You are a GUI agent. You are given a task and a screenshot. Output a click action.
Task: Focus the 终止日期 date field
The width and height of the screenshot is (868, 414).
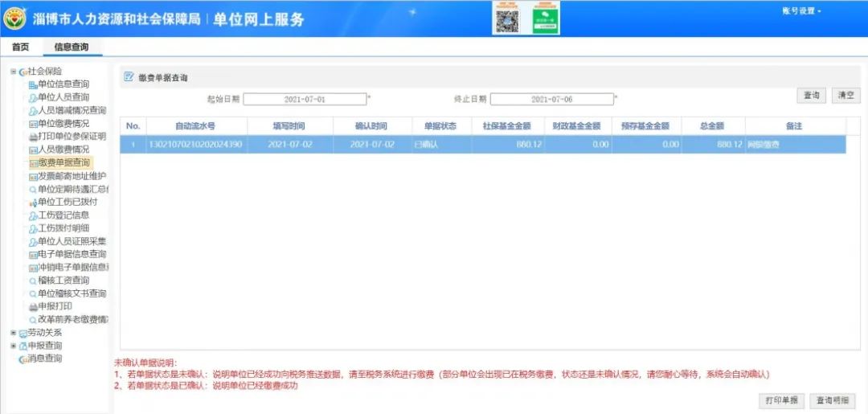(552, 99)
